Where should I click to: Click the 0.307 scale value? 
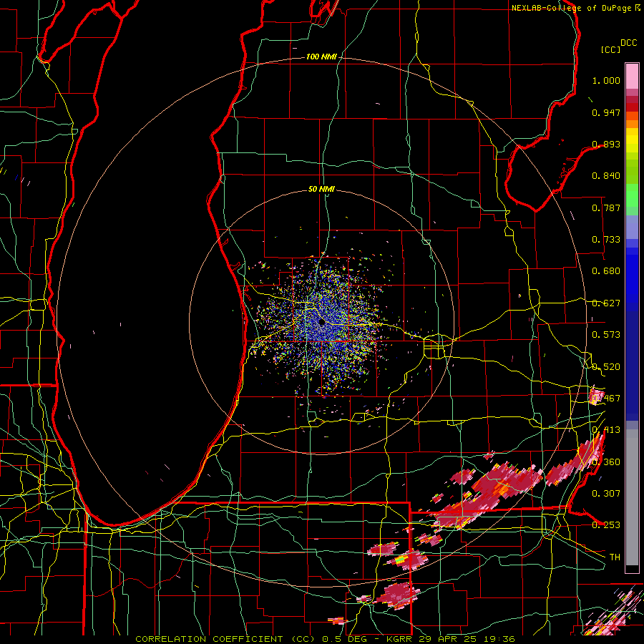click(606, 494)
